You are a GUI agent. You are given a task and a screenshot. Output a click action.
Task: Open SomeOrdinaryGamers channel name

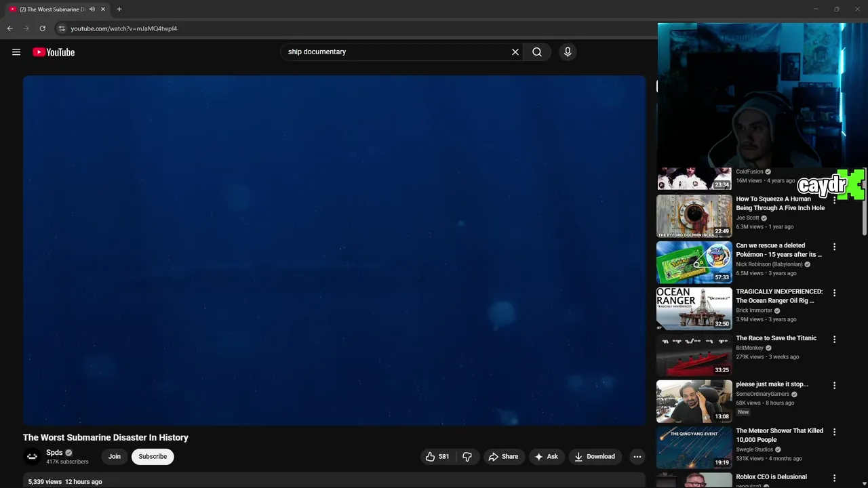point(763,394)
